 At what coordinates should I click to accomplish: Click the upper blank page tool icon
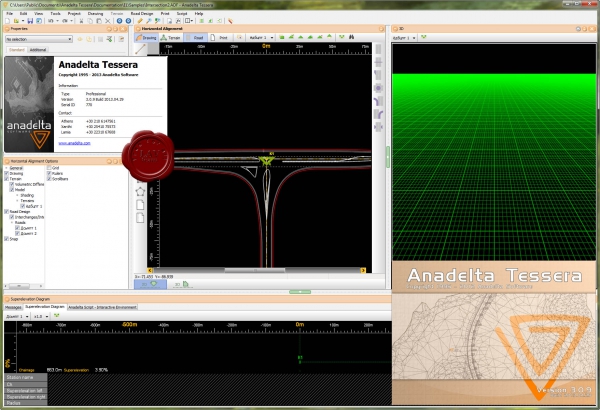pyautogui.click(x=140, y=204)
